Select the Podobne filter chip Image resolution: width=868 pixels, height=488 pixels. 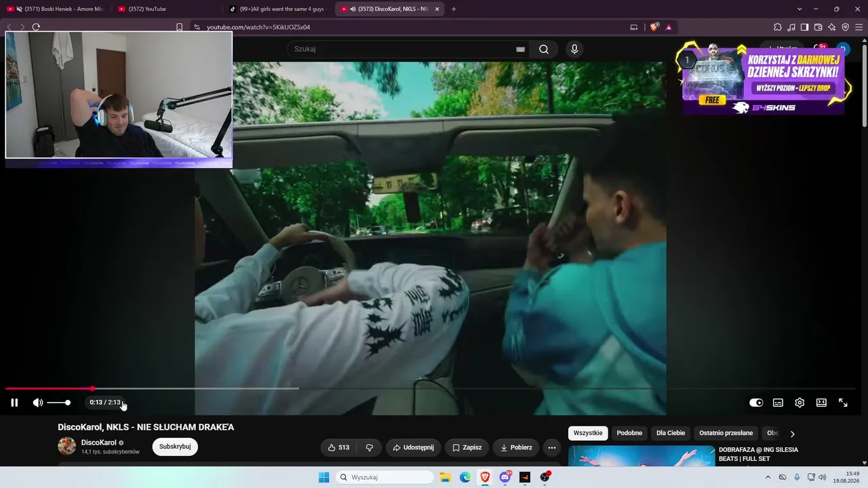629,433
